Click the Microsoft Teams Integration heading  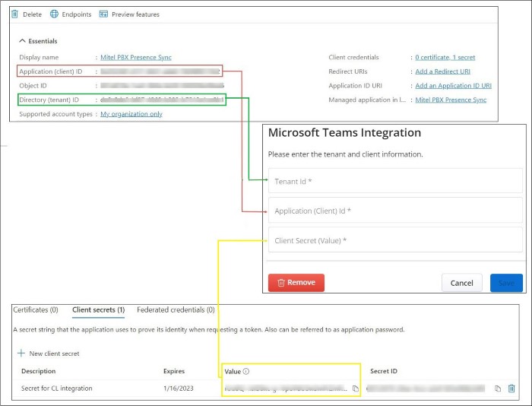coord(344,132)
